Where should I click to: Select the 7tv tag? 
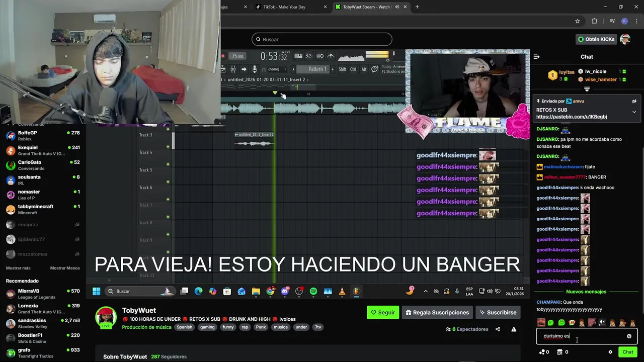[318, 327]
